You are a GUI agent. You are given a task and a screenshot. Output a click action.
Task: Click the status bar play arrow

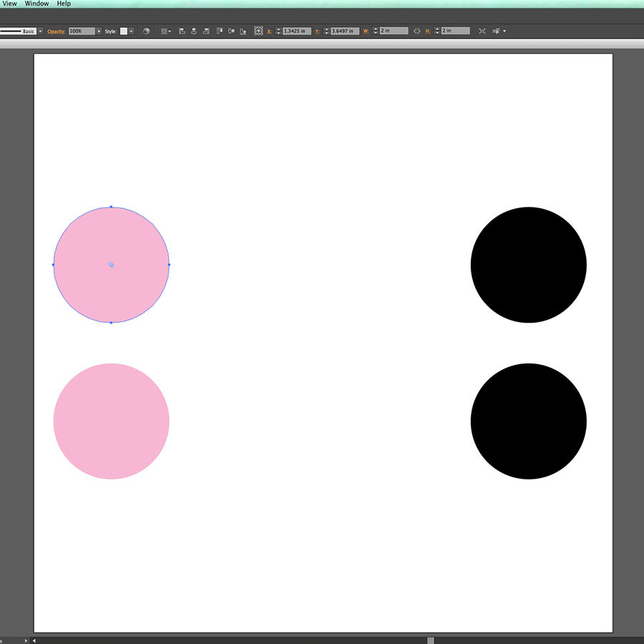pyautogui.click(x=26, y=640)
